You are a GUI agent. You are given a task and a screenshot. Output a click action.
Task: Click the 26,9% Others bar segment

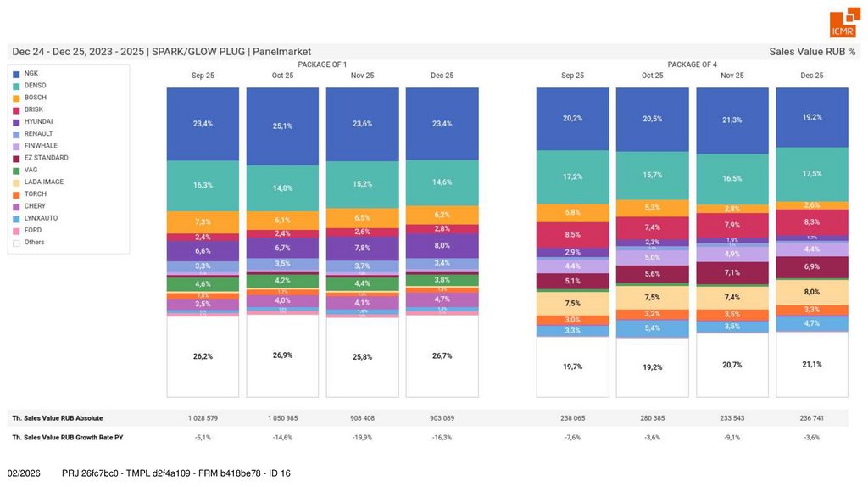[x=282, y=355]
